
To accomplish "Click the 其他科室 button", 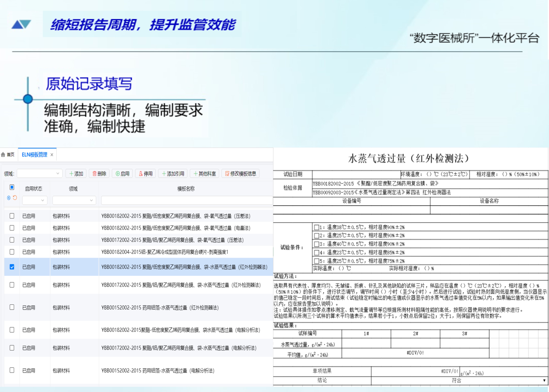I will pyautogui.click(x=205, y=173).
